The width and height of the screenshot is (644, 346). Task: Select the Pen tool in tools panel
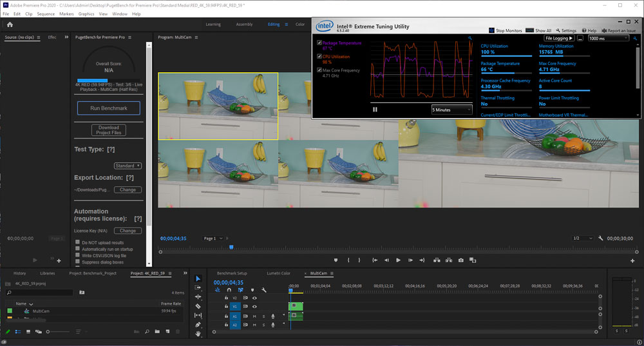(x=198, y=325)
